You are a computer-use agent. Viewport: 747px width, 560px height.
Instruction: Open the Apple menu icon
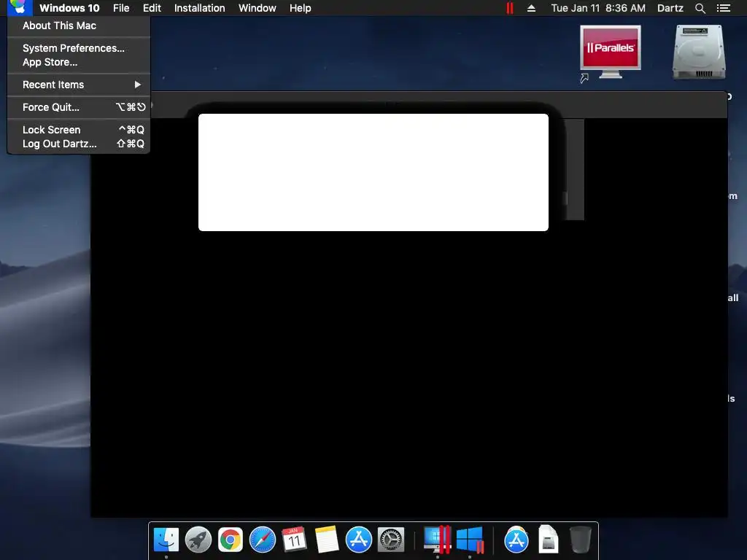pos(20,7)
